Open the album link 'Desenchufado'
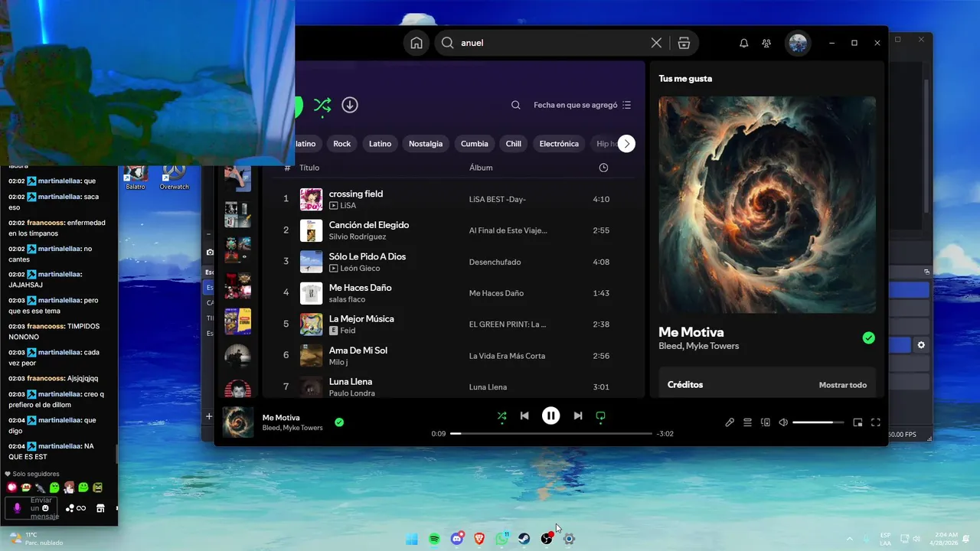The image size is (980, 551). point(495,262)
